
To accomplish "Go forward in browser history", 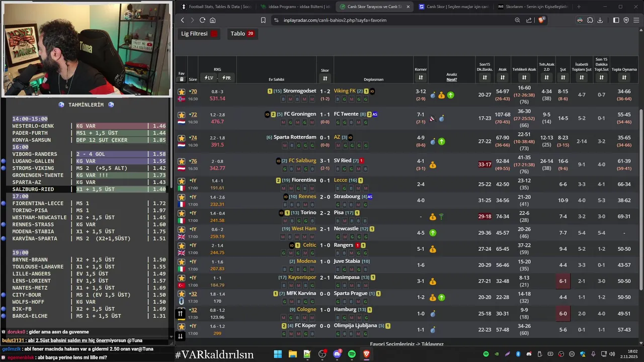I will [x=192, y=20].
